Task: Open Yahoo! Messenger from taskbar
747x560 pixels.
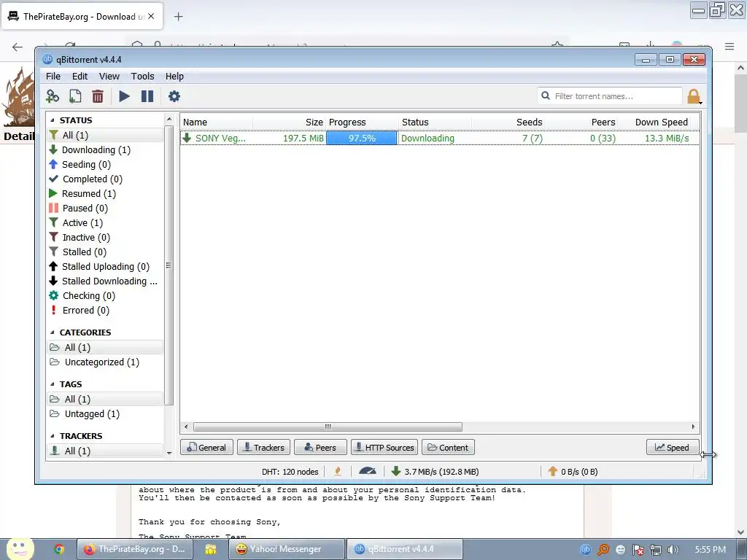Action: 287,549
